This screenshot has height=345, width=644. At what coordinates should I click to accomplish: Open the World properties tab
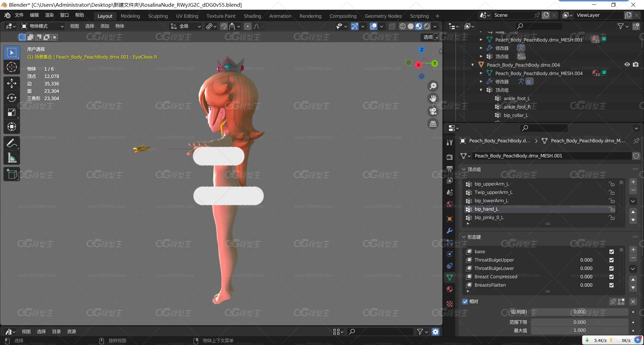tap(449, 204)
